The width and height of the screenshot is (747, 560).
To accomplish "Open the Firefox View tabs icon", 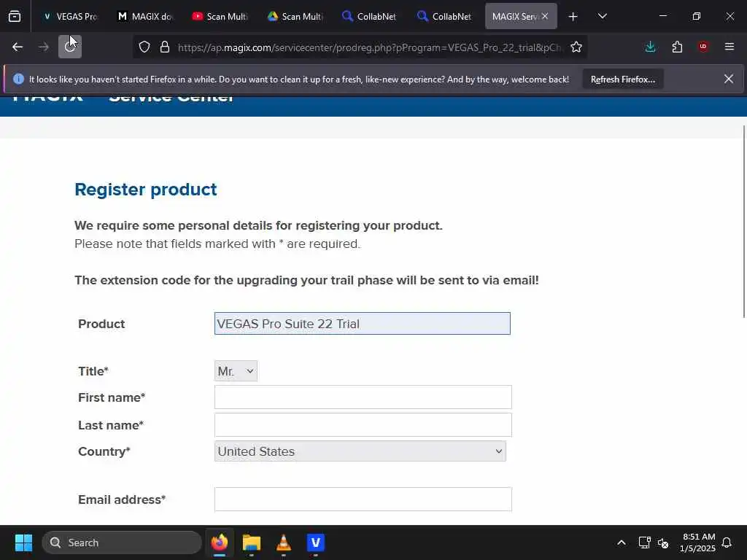I will click(x=15, y=16).
